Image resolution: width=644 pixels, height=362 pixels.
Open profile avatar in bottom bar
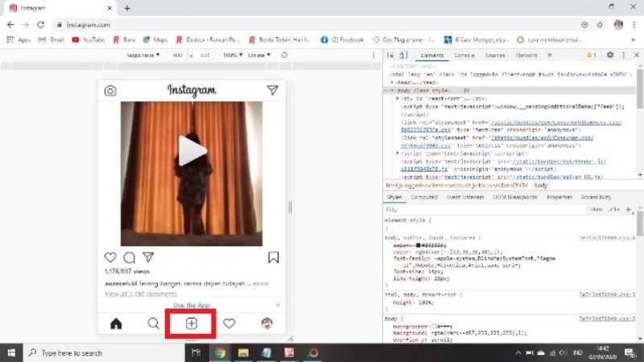267,323
